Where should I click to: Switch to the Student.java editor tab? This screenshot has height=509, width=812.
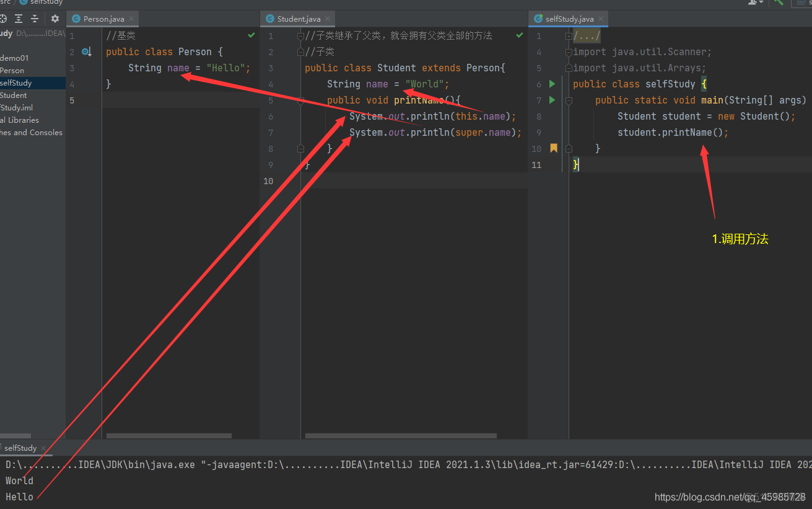(x=299, y=19)
